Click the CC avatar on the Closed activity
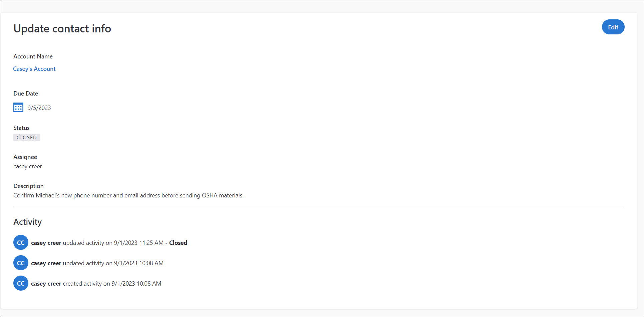The image size is (644, 317). (21, 243)
